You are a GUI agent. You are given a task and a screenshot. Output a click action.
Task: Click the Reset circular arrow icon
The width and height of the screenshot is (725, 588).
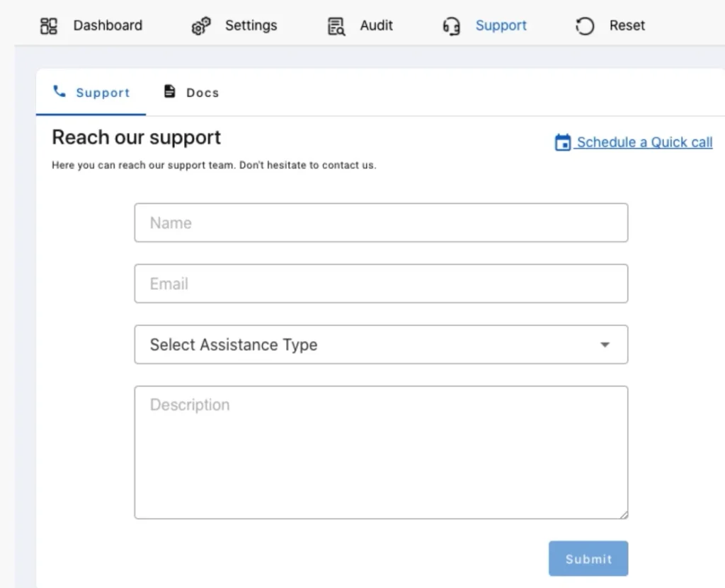point(584,25)
